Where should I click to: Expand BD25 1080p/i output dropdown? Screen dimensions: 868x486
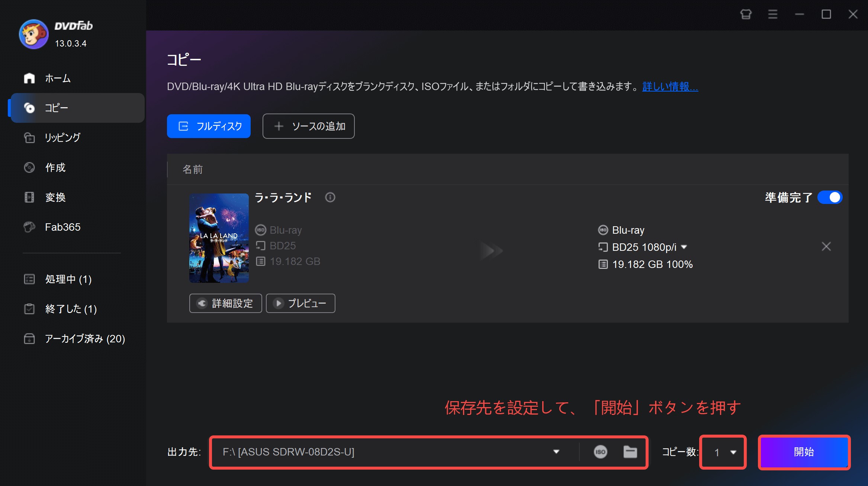684,247
